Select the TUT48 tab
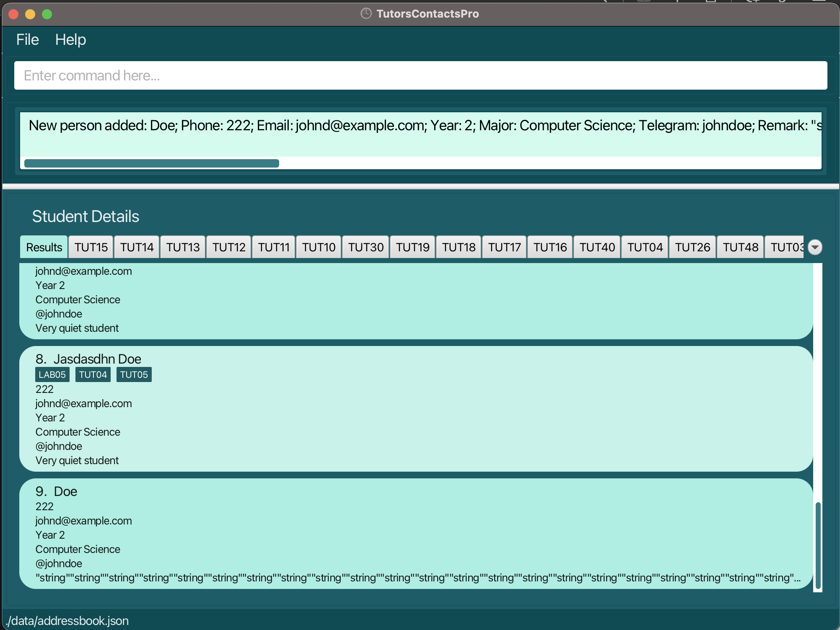The height and width of the screenshot is (630, 840). [x=740, y=247]
